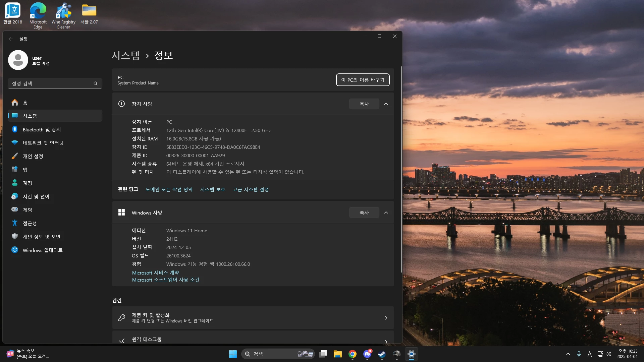Launch Steam from taskbar
644x362 pixels.
point(382,354)
